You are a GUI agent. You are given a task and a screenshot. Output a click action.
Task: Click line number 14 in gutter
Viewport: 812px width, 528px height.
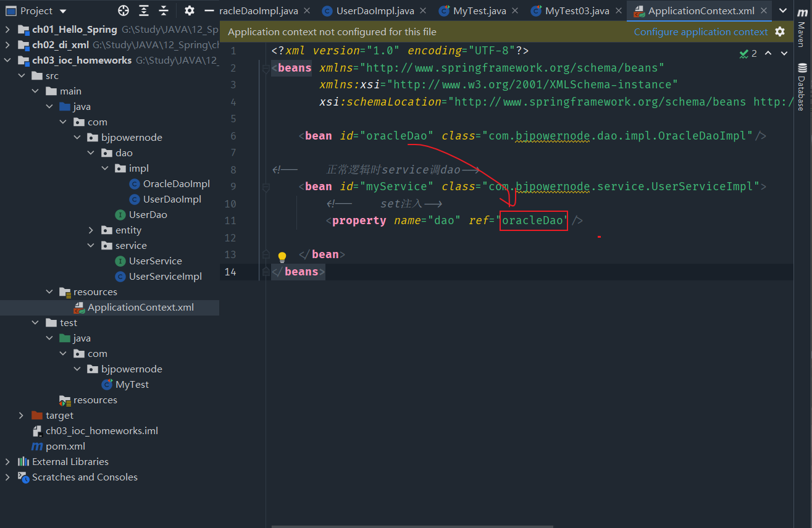point(230,272)
